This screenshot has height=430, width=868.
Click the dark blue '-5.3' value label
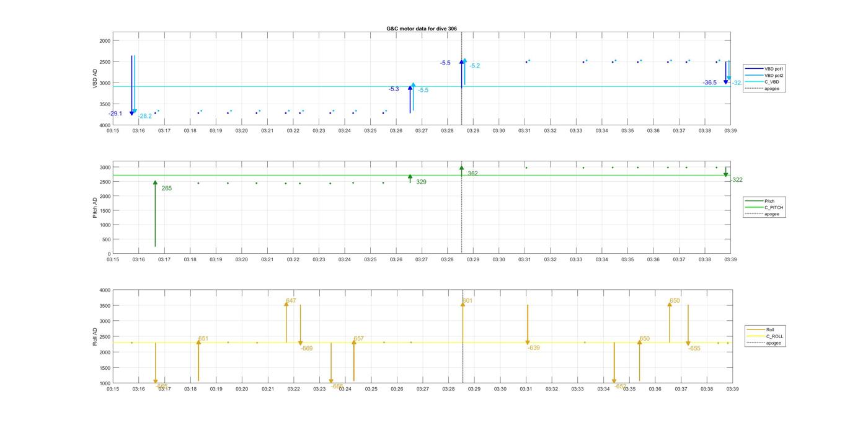pos(394,89)
